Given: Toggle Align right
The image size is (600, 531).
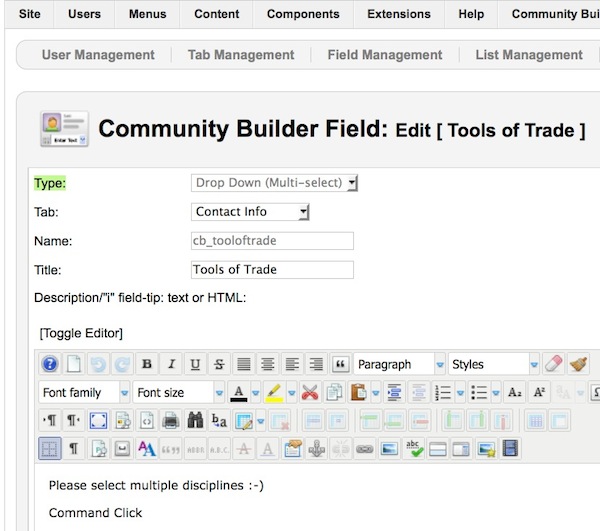Looking at the screenshot, I should coord(316,364).
